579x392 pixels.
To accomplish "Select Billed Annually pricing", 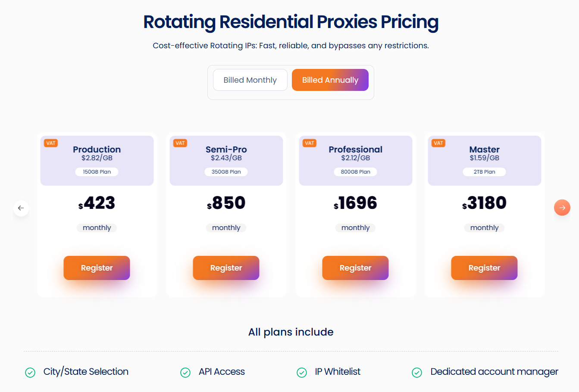I will 330,80.
